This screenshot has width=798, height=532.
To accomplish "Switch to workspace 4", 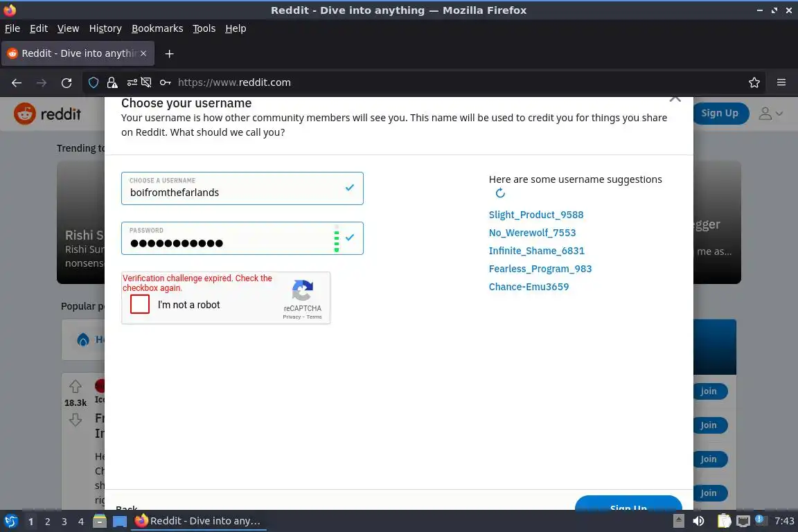I will (x=81, y=522).
